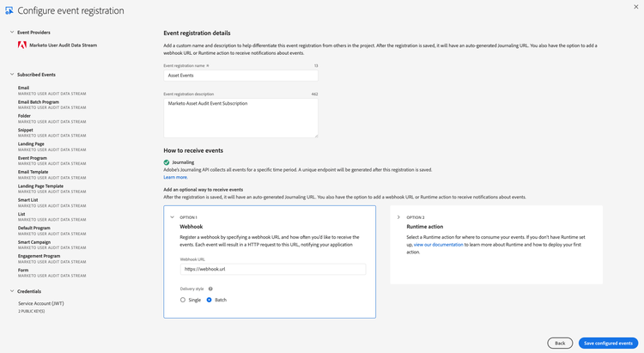Screen dimensions: 644x353
Task: Click into the Event registration description textarea
Action: point(240,118)
